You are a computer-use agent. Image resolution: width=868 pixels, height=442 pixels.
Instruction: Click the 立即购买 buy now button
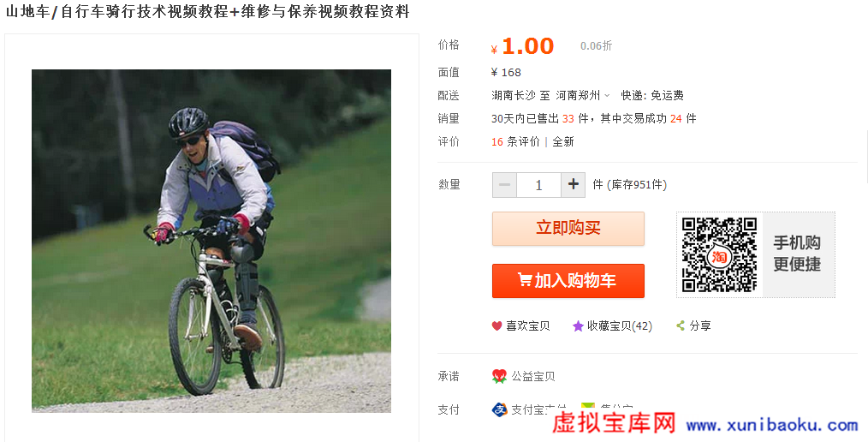[568, 228]
